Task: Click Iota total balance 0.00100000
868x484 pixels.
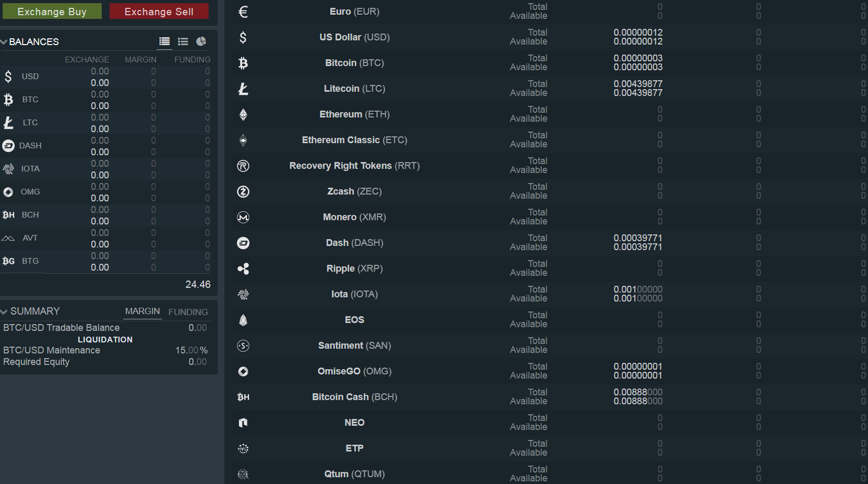Action: tap(638, 289)
